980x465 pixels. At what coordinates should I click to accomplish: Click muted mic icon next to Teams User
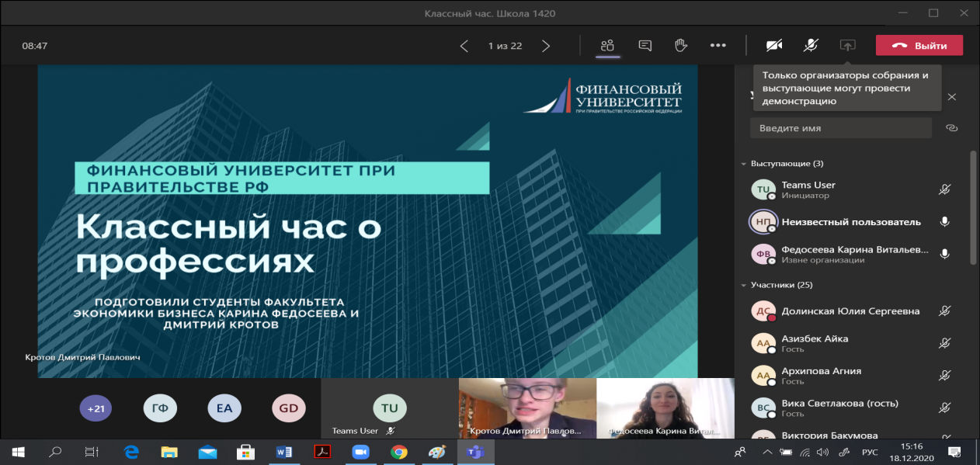(945, 189)
